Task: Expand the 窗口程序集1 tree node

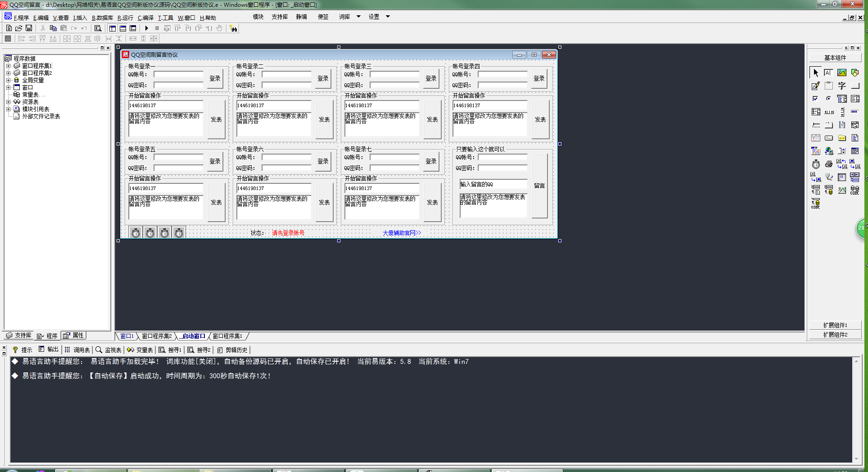Action: click(x=8, y=66)
